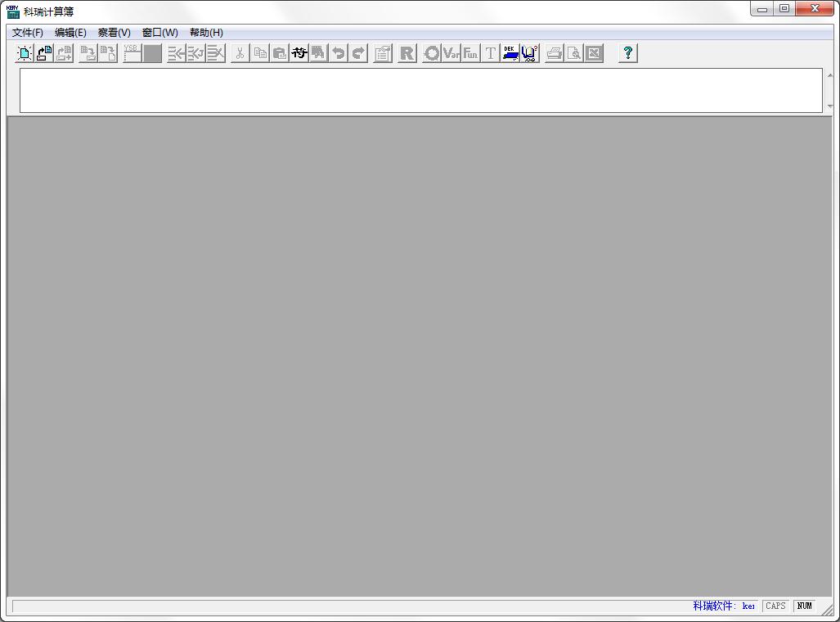Click the scissors cut icon
This screenshot has width=840, height=622.
tap(240, 53)
